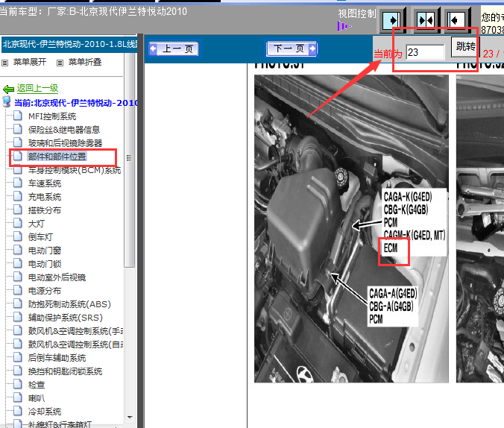504x428 pixels.
Task: Open 车速系统 tree item
Action: [44, 183]
